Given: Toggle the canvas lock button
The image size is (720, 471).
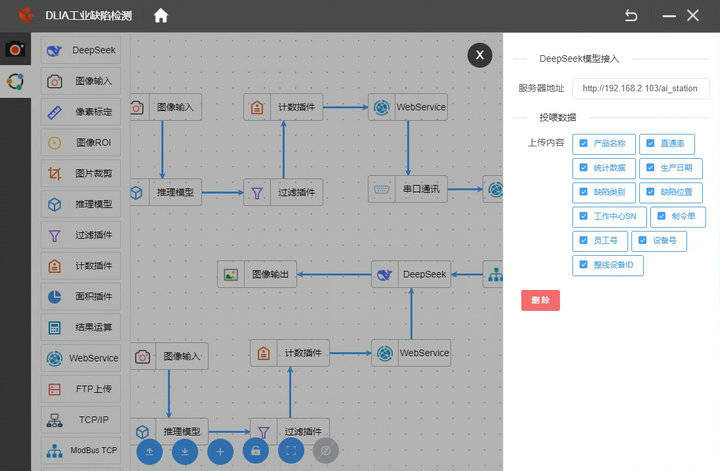Looking at the screenshot, I should [255, 452].
